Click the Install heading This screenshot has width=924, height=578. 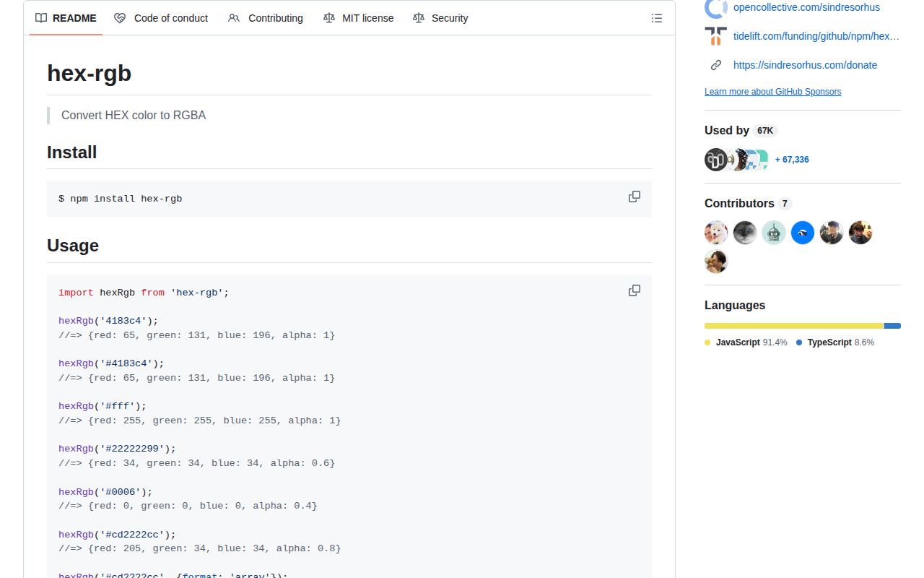71,152
